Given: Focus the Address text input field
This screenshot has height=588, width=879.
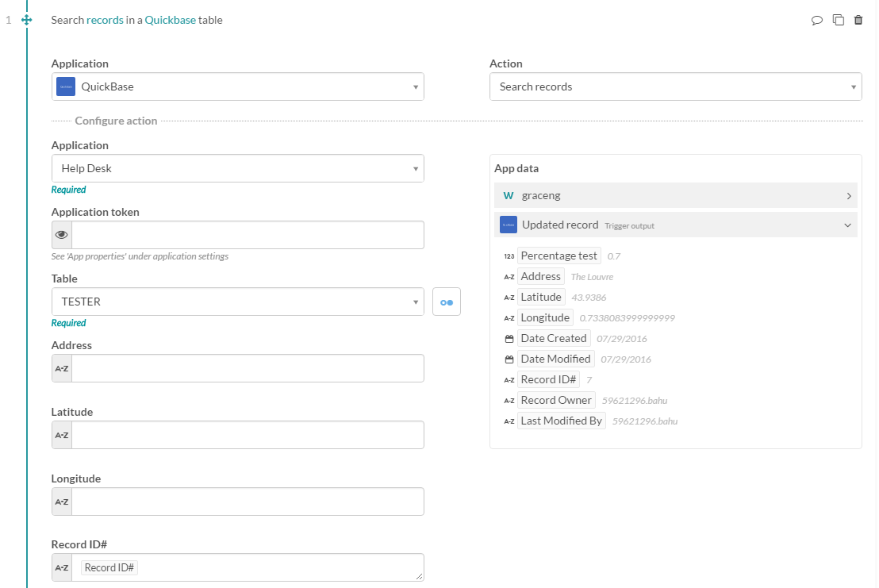Looking at the screenshot, I should coord(248,368).
